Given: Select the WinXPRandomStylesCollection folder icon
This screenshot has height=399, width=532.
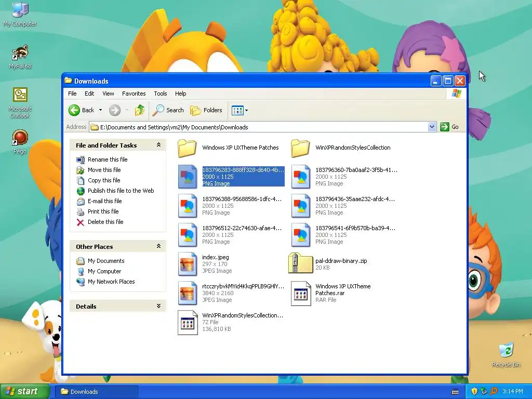Looking at the screenshot, I should pyautogui.click(x=301, y=148).
